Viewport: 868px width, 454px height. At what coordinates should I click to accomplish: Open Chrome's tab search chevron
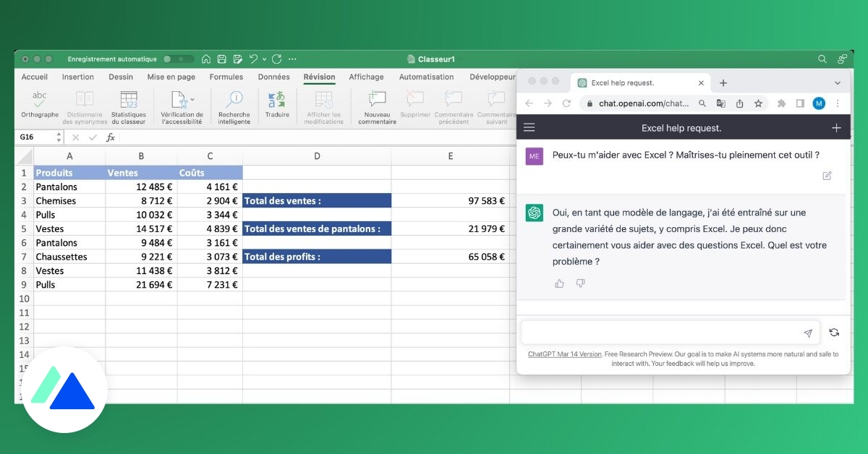[x=837, y=82]
